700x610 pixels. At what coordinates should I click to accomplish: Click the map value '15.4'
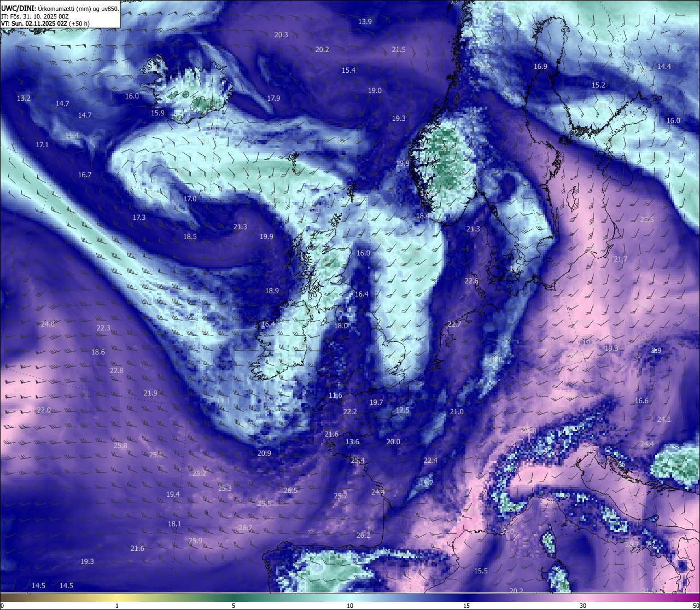pos(348,70)
